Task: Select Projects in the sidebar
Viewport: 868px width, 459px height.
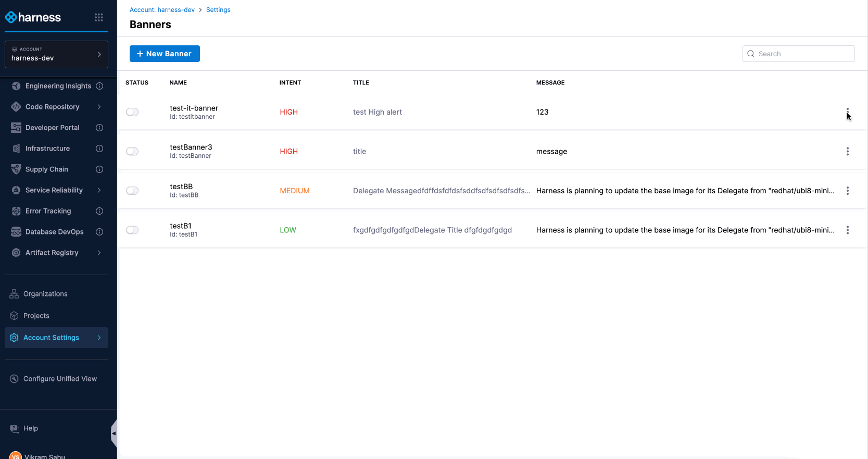Action: [x=36, y=316]
